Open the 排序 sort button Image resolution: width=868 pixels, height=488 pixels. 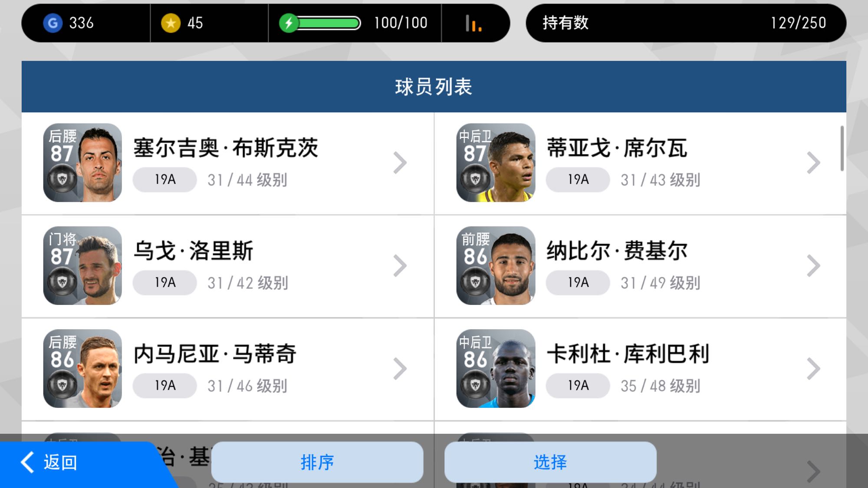tap(317, 462)
